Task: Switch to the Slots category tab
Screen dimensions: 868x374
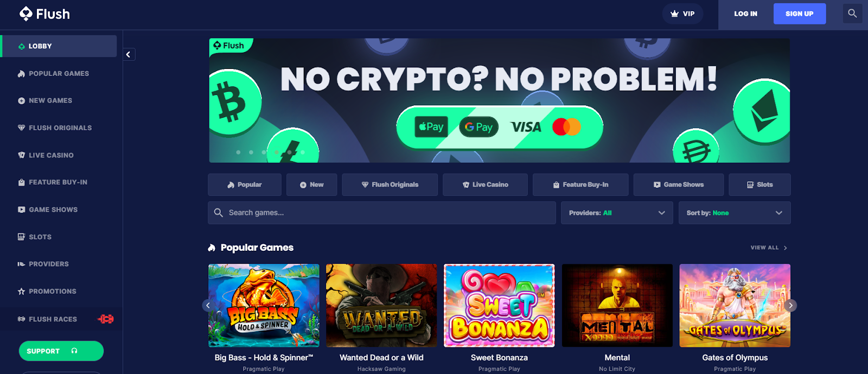Action: 759,185
